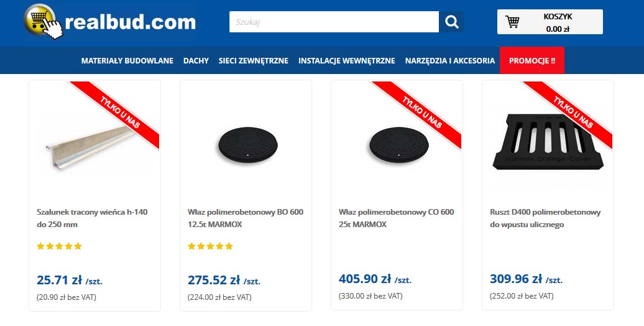
Task: Click the five-star rating under Szalunek tracony
Action: point(60,246)
